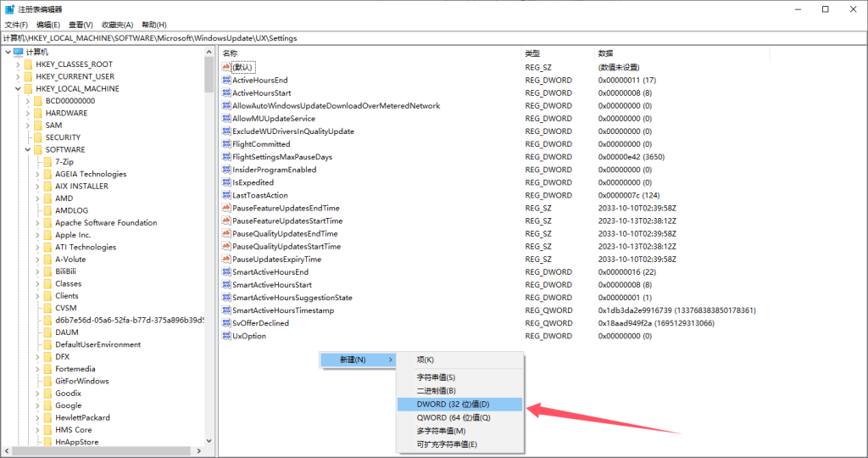
Task: Collapse the SOFTWARE registry key
Action: 28,150
